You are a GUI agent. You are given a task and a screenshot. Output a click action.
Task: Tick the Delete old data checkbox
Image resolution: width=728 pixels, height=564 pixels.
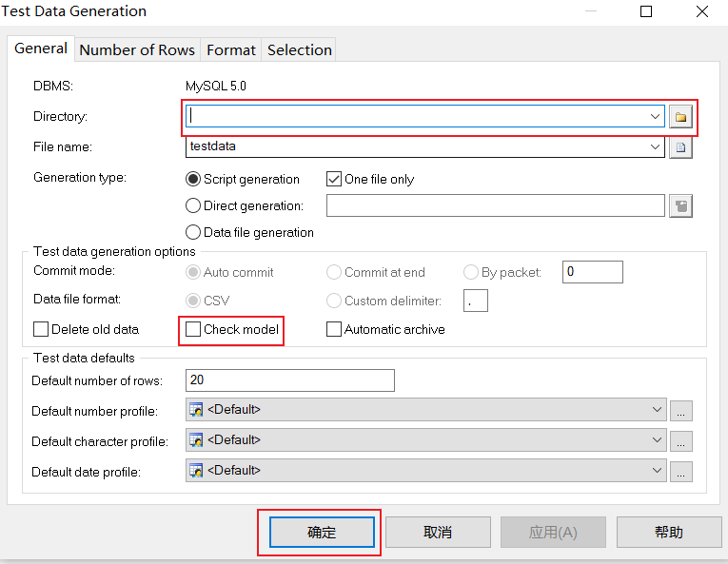point(41,330)
